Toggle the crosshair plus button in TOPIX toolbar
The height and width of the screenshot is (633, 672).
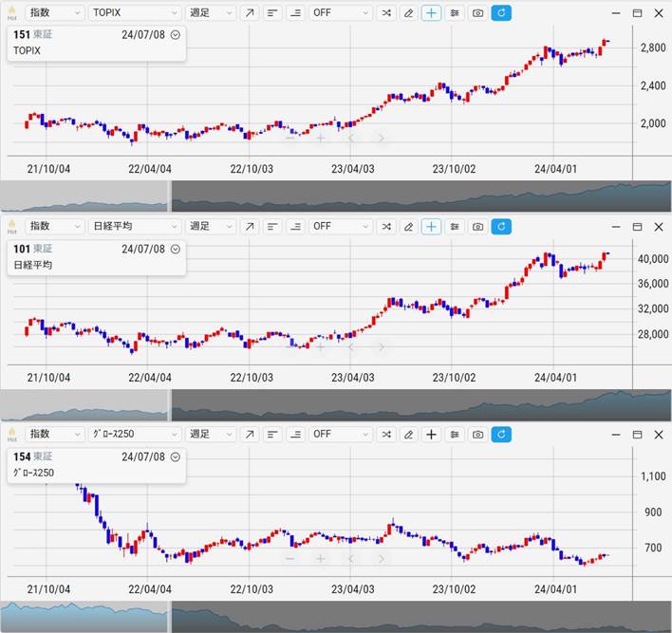[432, 13]
